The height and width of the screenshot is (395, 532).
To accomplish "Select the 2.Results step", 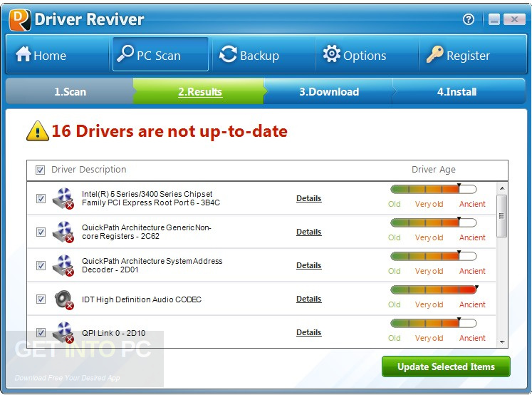I will pos(200,91).
